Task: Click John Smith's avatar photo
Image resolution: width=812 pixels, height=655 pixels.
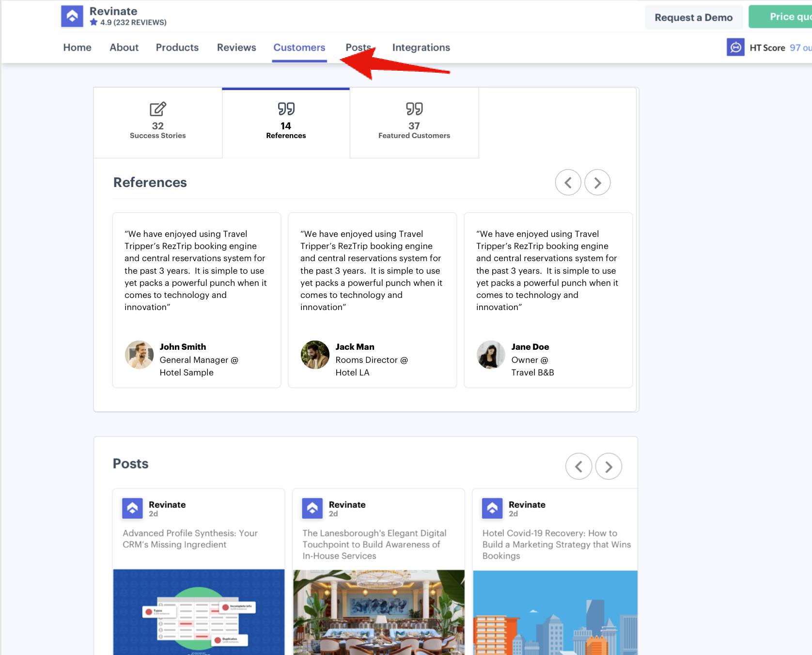Action: click(140, 355)
